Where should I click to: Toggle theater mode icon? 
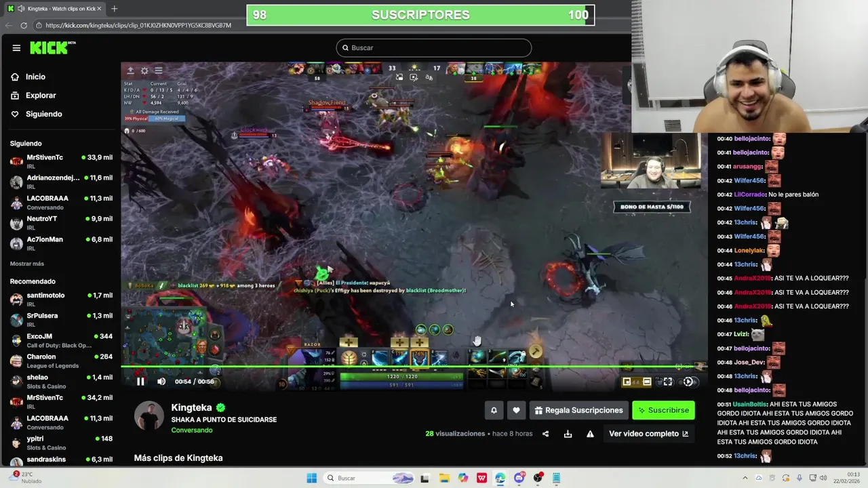click(x=647, y=382)
